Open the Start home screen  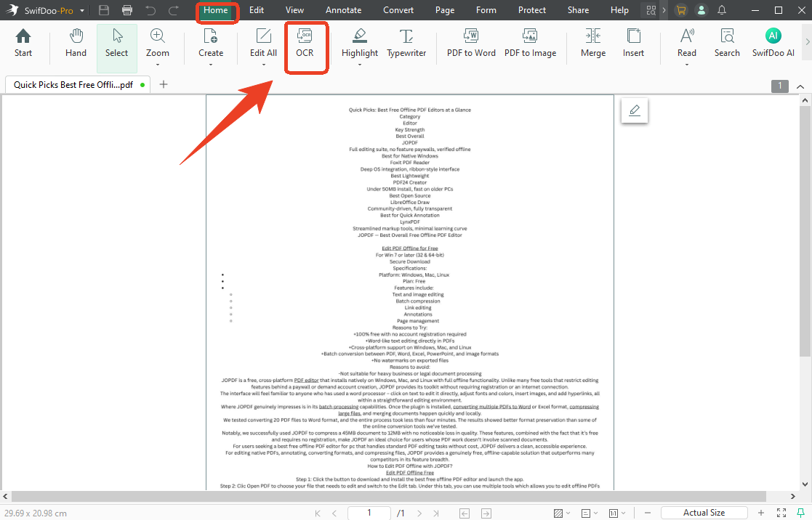tap(23, 44)
